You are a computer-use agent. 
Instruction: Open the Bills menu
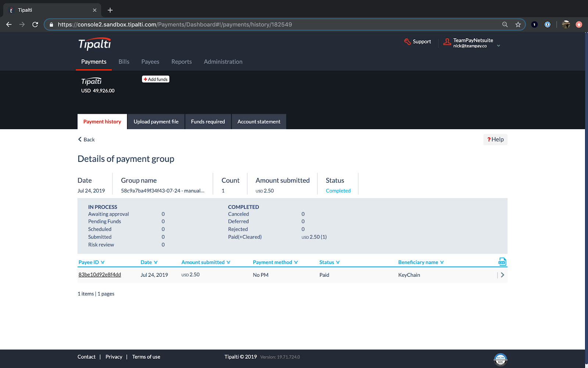click(x=124, y=62)
